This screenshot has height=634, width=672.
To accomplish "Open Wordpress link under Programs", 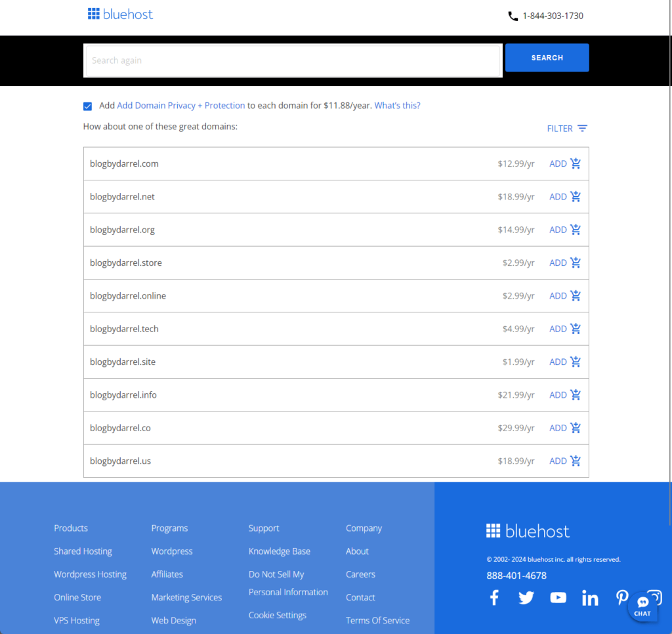I will (x=172, y=551).
